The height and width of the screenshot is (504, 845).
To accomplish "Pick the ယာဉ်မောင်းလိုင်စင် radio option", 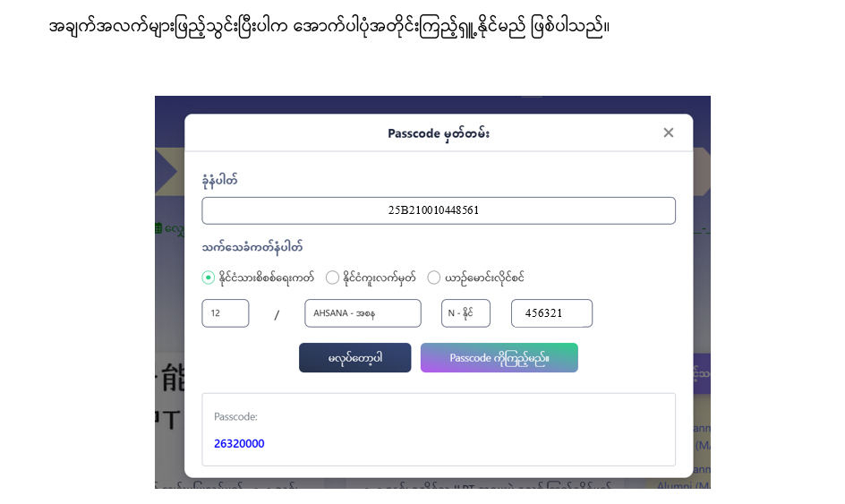I will [x=434, y=278].
